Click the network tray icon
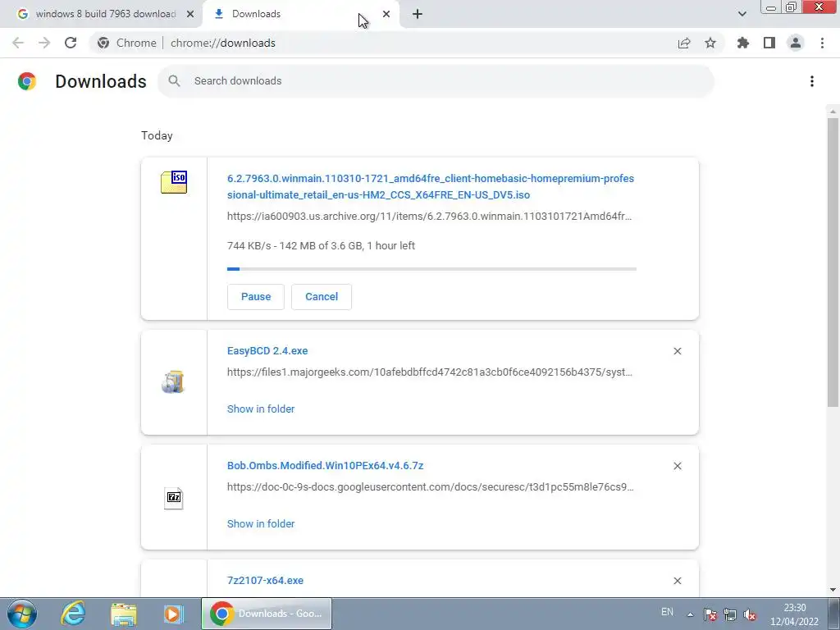The image size is (840, 630). click(730, 614)
